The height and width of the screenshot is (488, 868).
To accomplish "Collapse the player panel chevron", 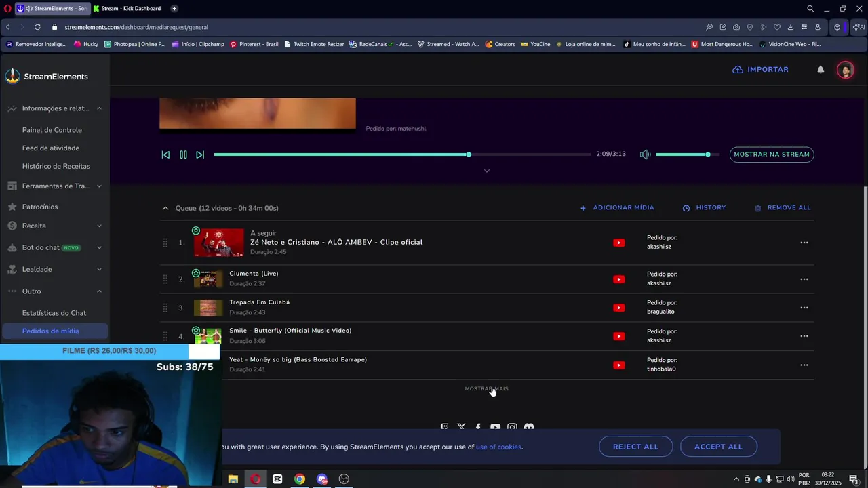I will coord(486,171).
